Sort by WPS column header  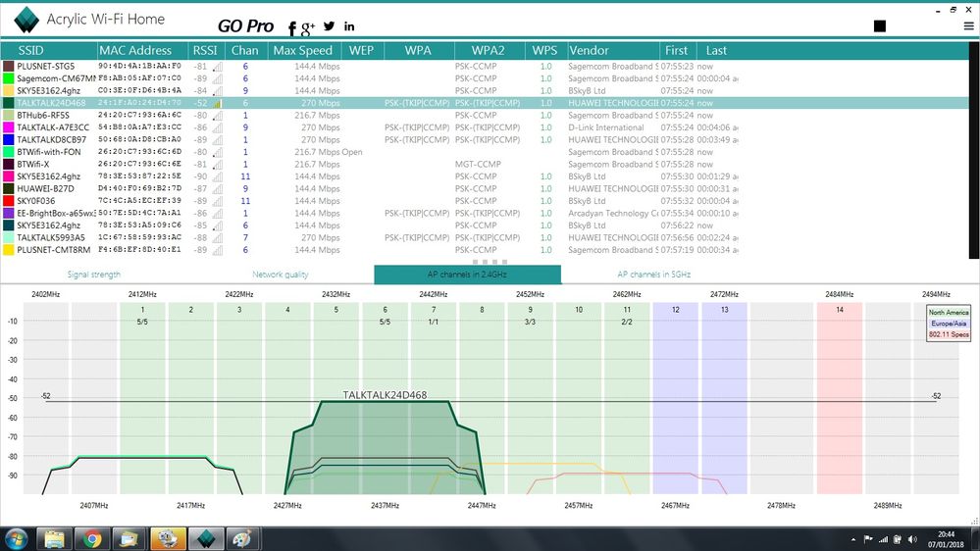[x=544, y=51]
